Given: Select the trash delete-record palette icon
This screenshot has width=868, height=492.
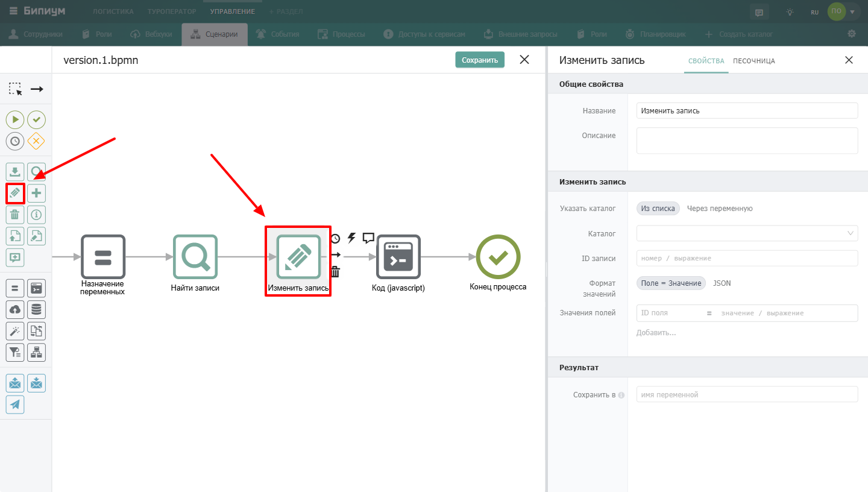Looking at the screenshot, I should [x=15, y=215].
